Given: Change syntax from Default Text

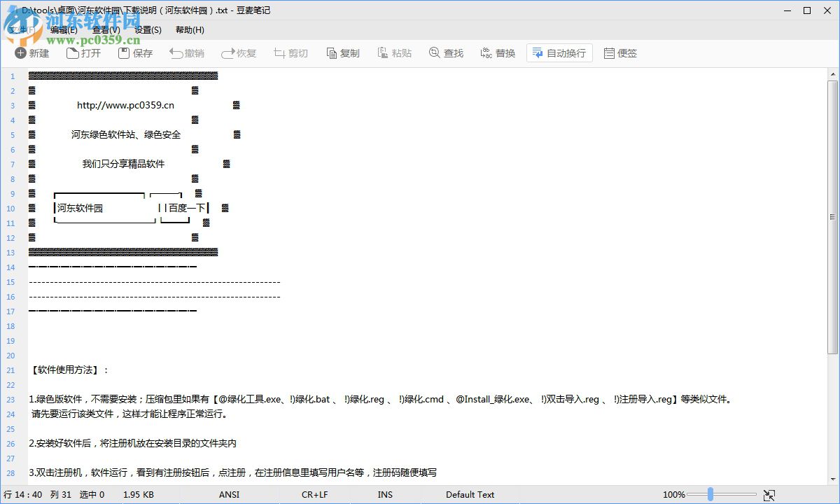Looking at the screenshot, I should coord(470,494).
